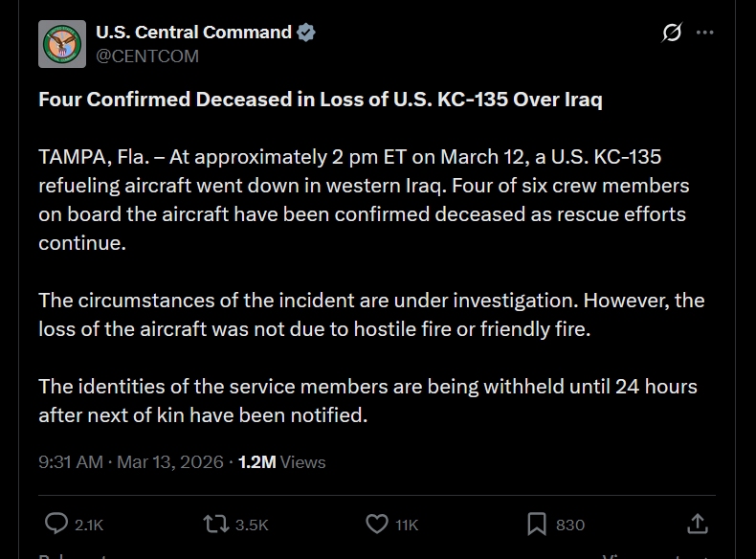Image resolution: width=756 pixels, height=559 pixels.
Task: Click the 11K likes count
Action: point(407,525)
